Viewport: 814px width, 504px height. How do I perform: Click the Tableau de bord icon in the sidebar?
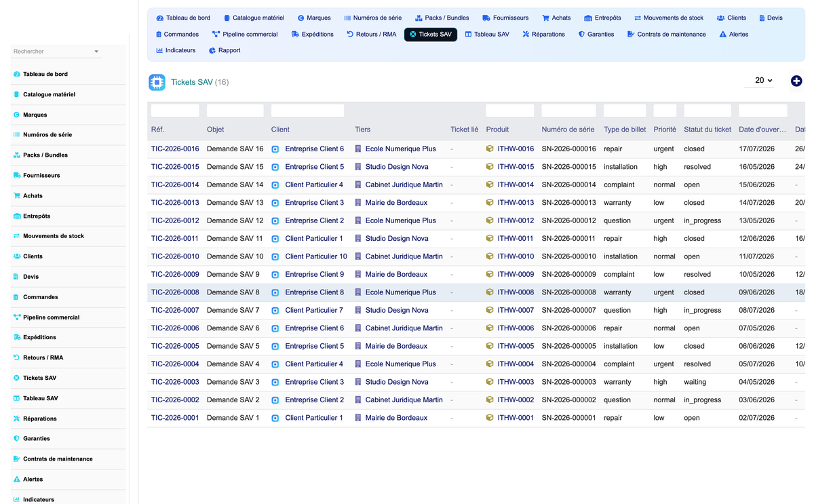coord(17,74)
